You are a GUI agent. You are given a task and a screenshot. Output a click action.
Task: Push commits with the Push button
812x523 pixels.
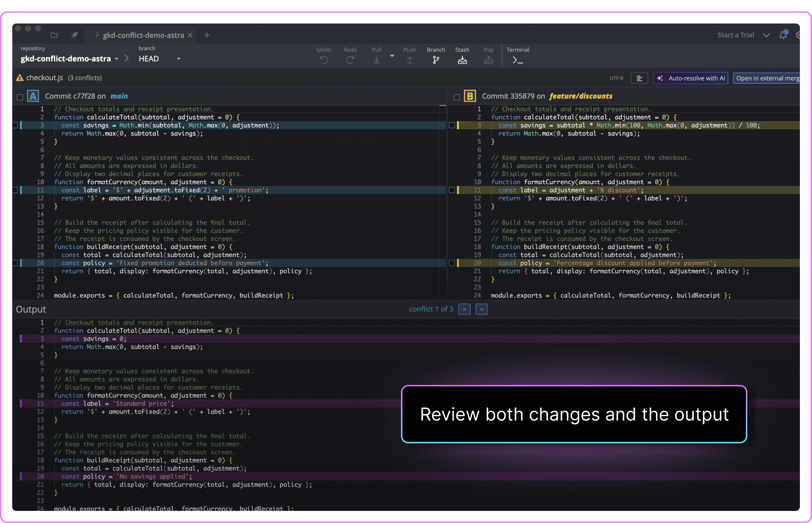(410, 56)
